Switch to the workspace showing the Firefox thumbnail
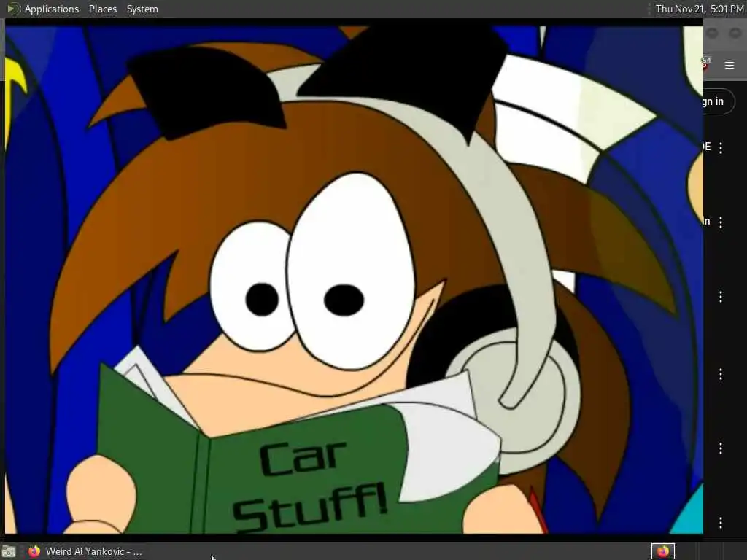Viewport: 747px width, 560px height. coord(663,551)
